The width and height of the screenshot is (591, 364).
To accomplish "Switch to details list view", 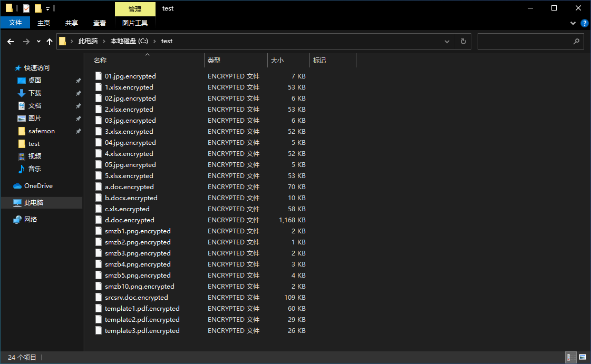I will (x=570, y=358).
